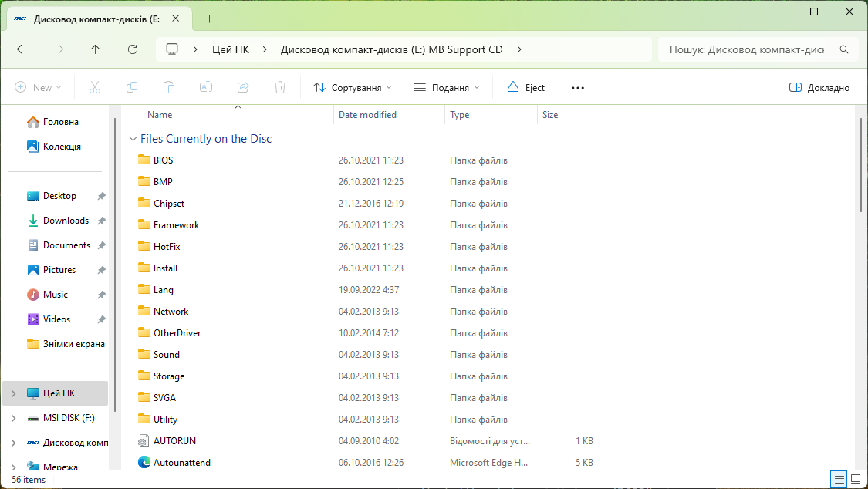Screen dimensions: 868x489
Task: Click Цей ПК breadcrumb in address bar
Action: [231, 49]
